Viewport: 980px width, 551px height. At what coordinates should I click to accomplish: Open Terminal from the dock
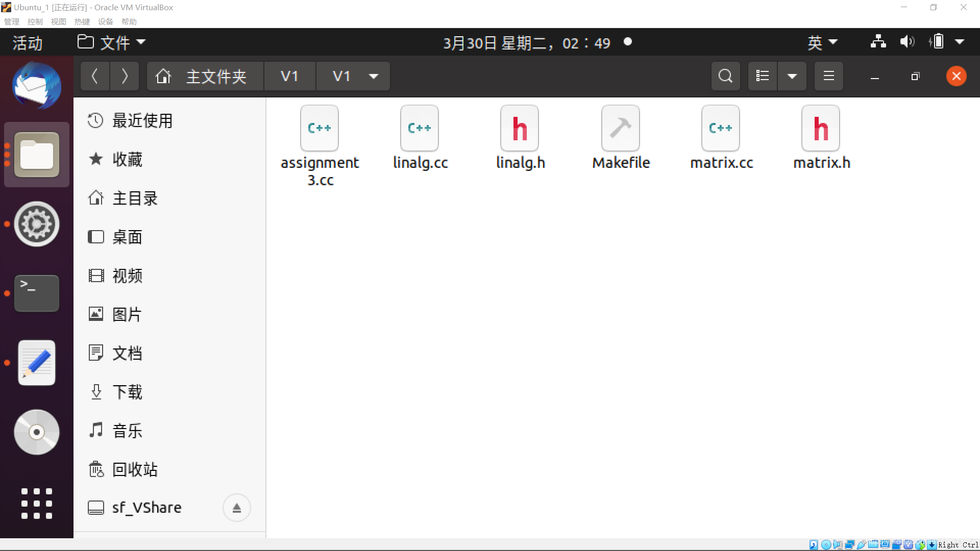[37, 293]
